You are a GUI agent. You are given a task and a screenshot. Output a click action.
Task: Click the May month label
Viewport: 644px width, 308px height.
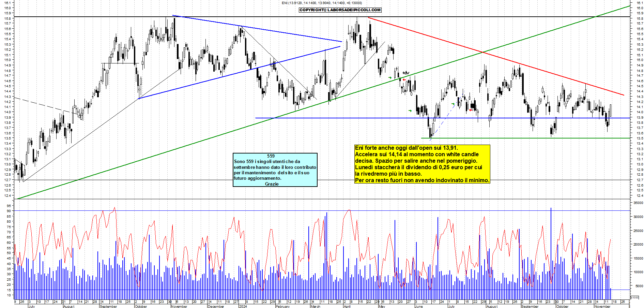coord(382,306)
